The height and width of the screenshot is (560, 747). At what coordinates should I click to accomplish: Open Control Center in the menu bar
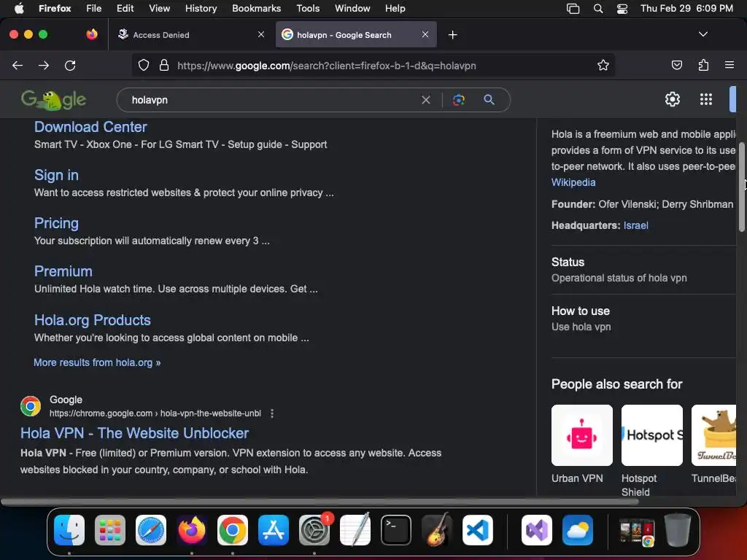[x=622, y=8]
